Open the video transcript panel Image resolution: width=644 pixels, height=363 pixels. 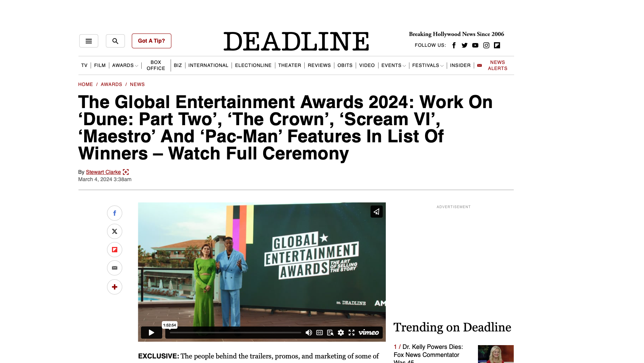(330, 333)
